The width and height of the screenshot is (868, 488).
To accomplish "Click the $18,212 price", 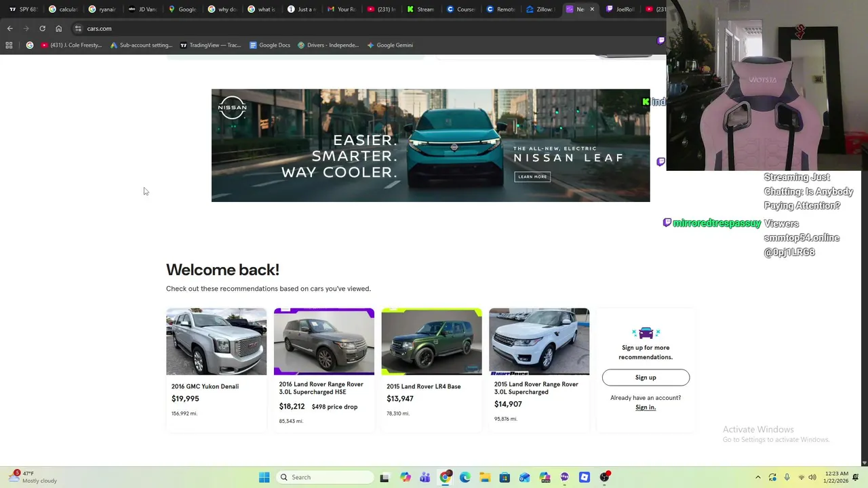I will coord(292,407).
